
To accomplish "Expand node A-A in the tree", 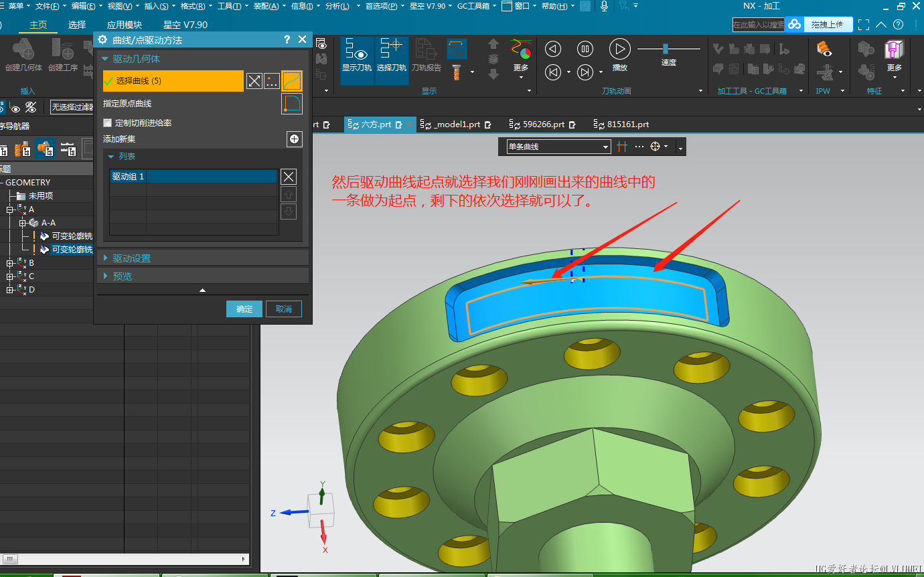I will (22, 223).
